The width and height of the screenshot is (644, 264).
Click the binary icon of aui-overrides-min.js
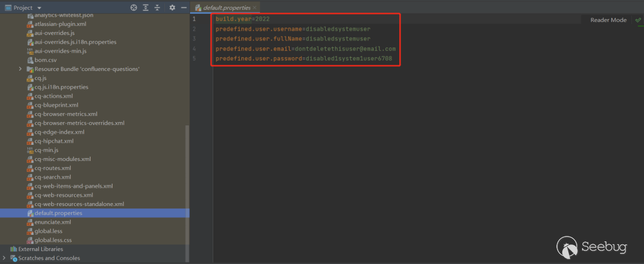click(30, 51)
